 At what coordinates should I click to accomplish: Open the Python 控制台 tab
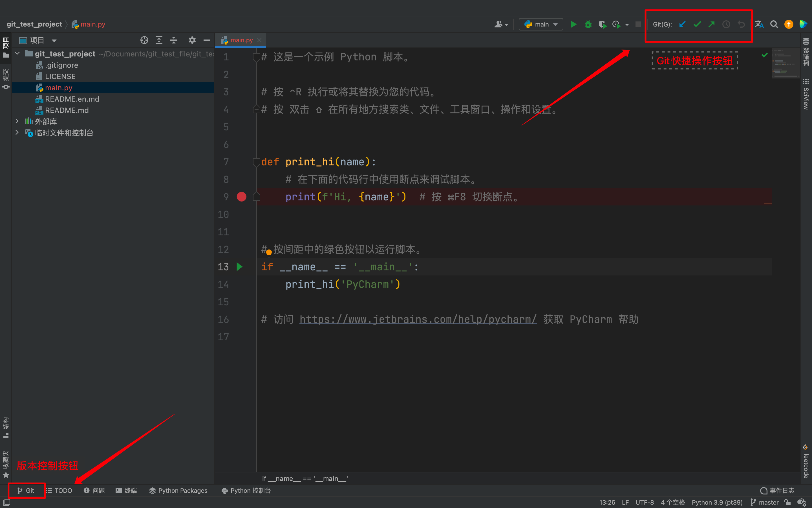246,491
